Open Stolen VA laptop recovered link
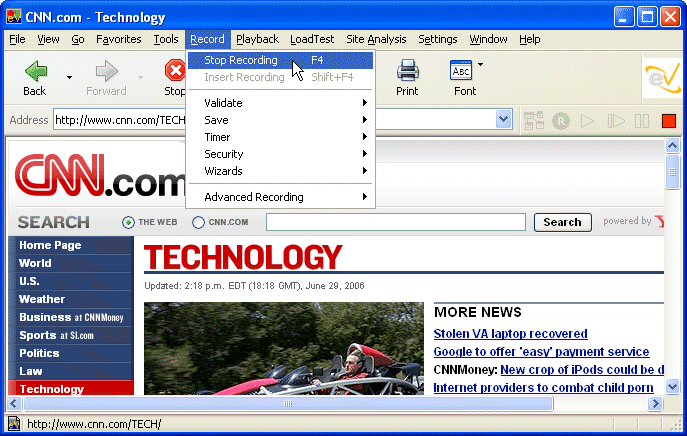 click(510, 334)
